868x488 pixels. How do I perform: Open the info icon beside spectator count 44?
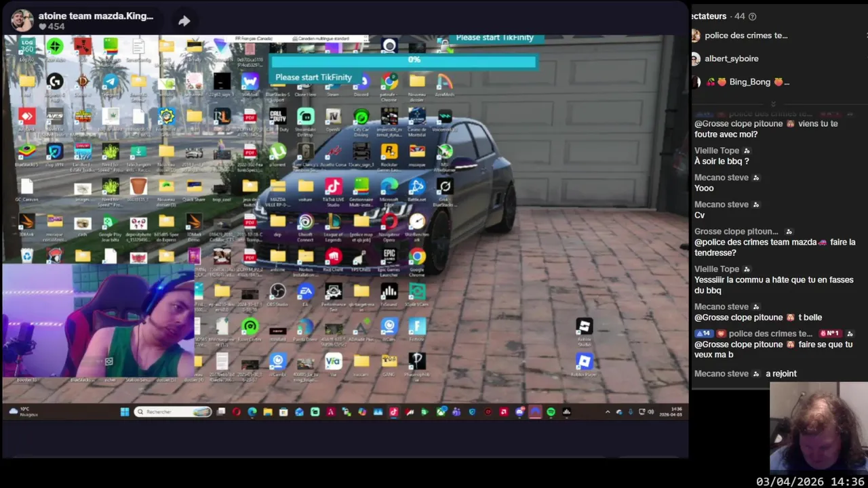[752, 16]
